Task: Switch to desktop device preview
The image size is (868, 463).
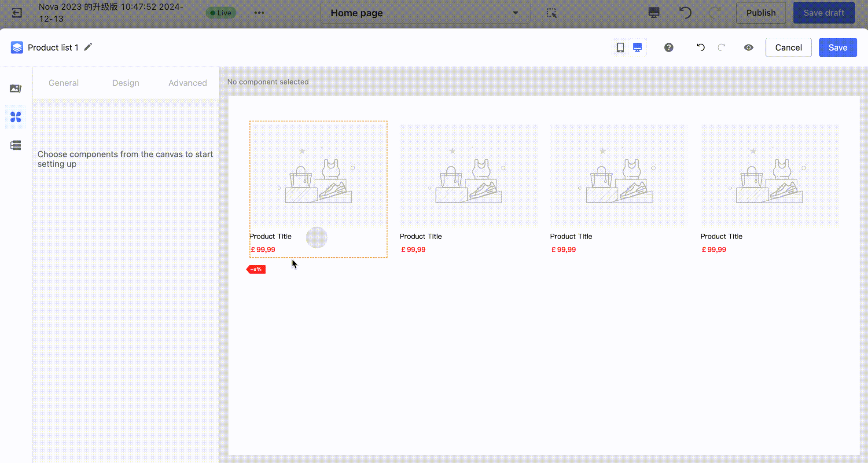Action: coord(637,48)
